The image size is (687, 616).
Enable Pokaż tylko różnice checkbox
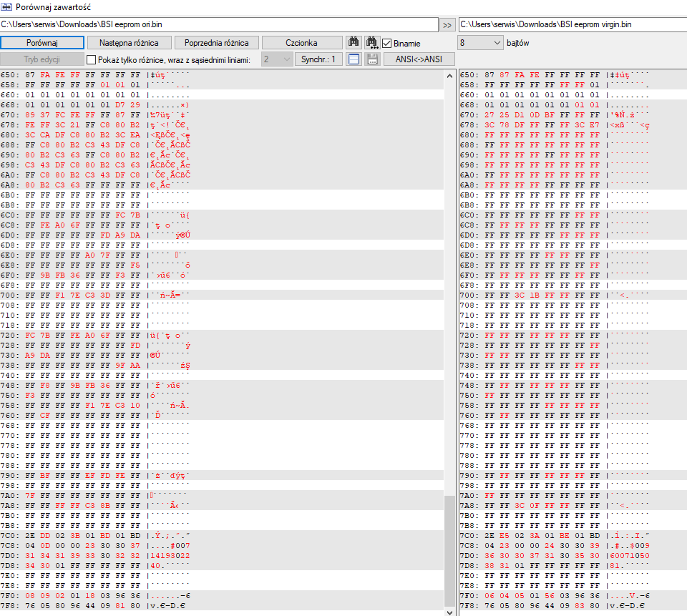(91, 59)
